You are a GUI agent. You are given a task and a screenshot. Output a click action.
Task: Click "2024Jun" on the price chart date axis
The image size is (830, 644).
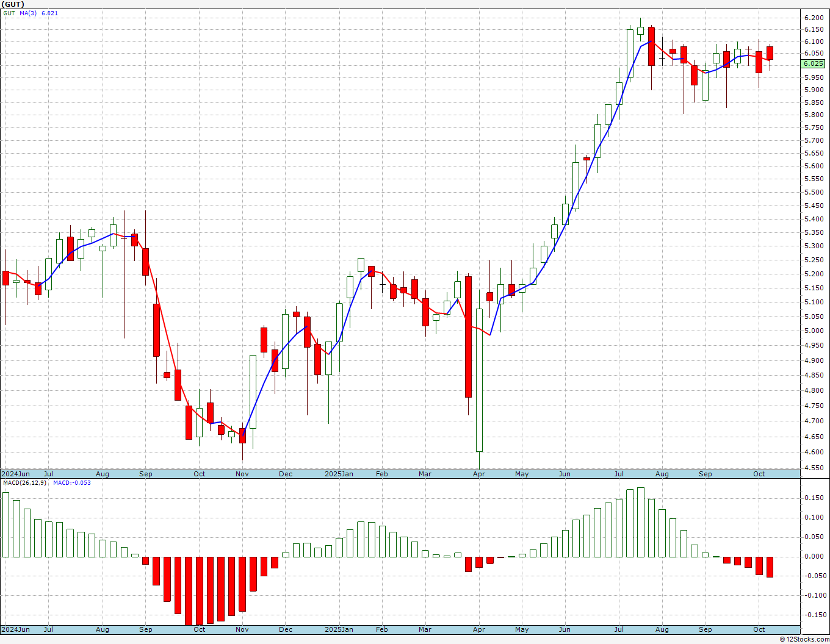tap(15, 474)
